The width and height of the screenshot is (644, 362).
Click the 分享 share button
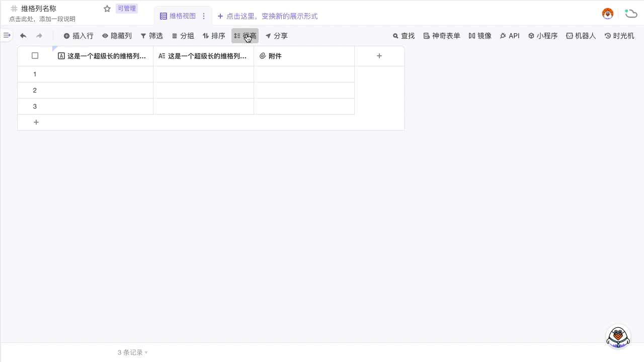[276, 36]
